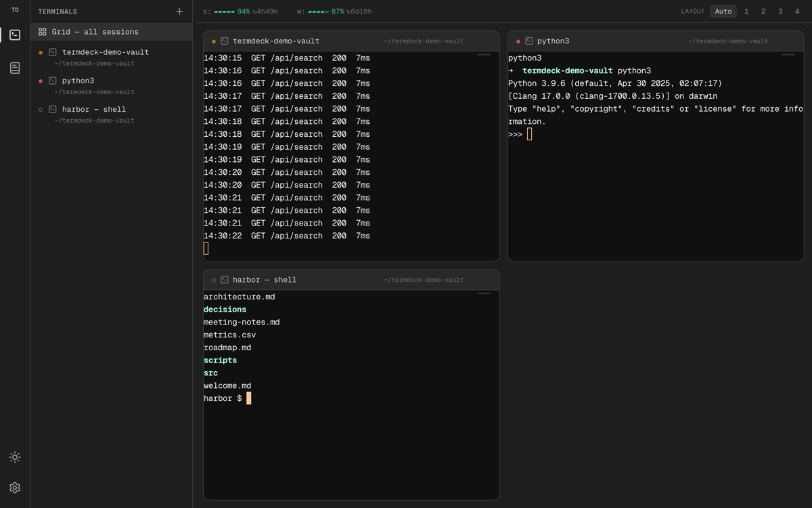812x508 pixels.
Task: Switch layout to 2 columns
Action: click(x=763, y=12)
